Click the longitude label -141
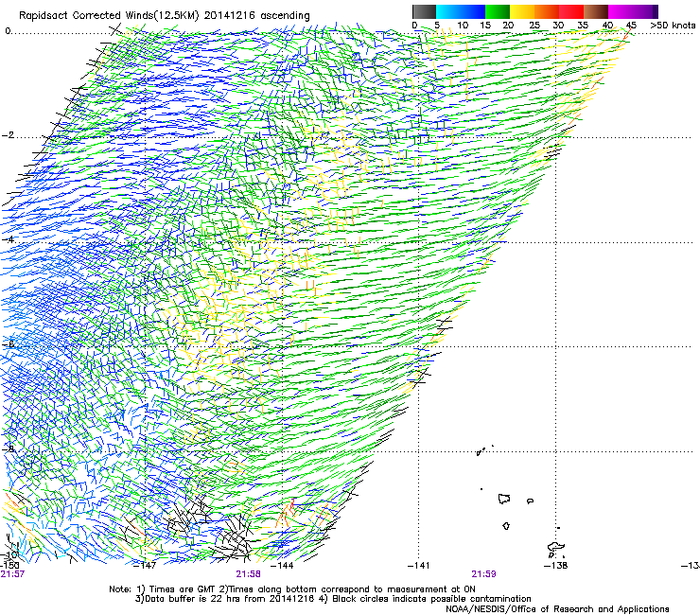 (419, 566)
